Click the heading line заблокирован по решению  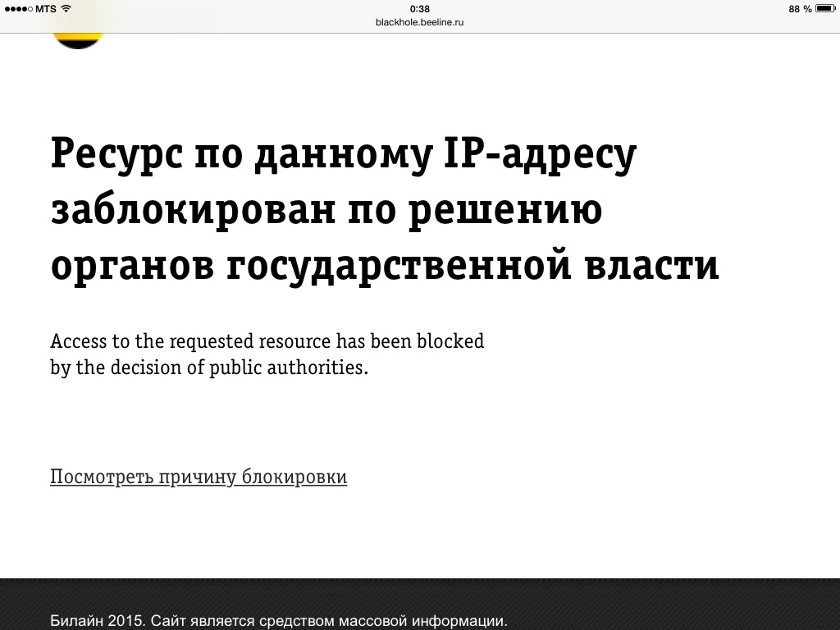pyautogui.click(x=326, y=210)
